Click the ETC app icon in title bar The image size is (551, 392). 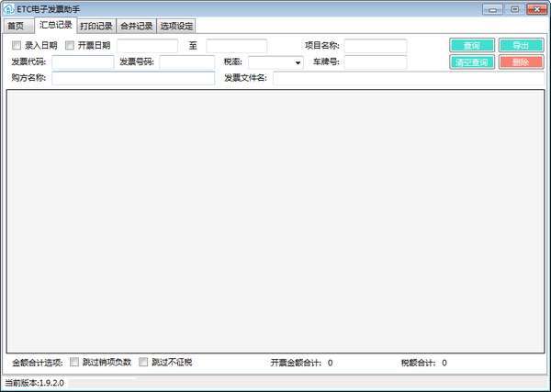[x=8, y=9]
